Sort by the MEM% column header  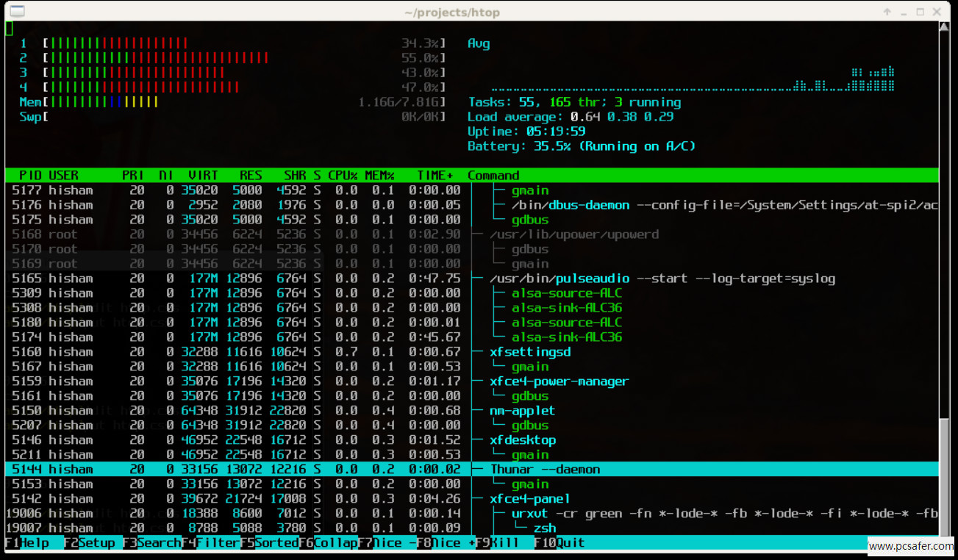pyautogui.click(x=379, y=176)
